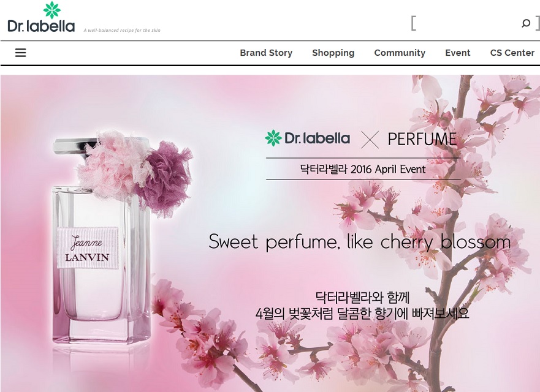Click the PERFUME text in the banner
The height and width of the screenshot is (392, 540).
(422, 139)
